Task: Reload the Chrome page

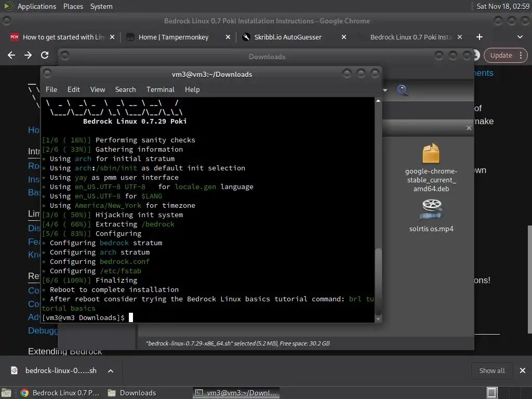Action: (45, 55)
